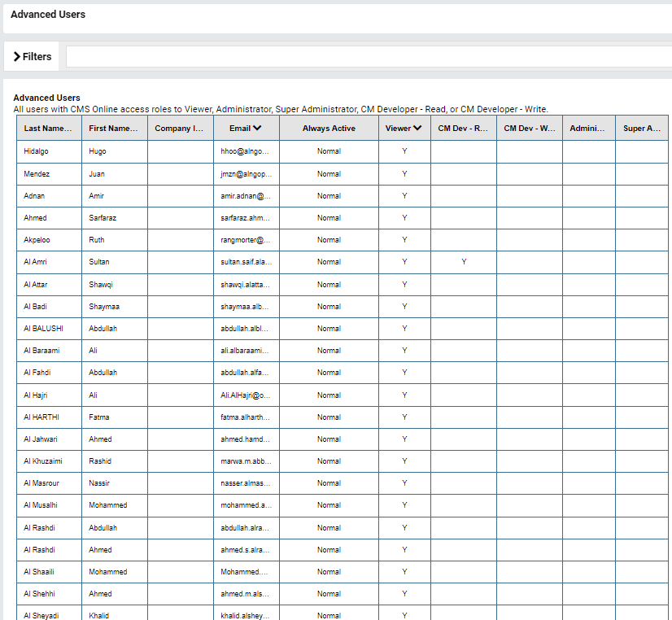Click last name Al Masrour

tap(41, 482)
